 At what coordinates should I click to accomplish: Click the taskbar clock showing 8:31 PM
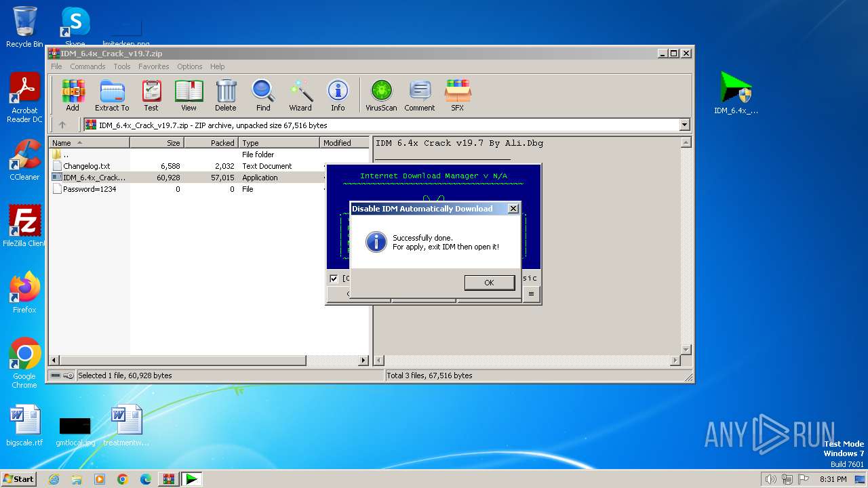point(833,479)
